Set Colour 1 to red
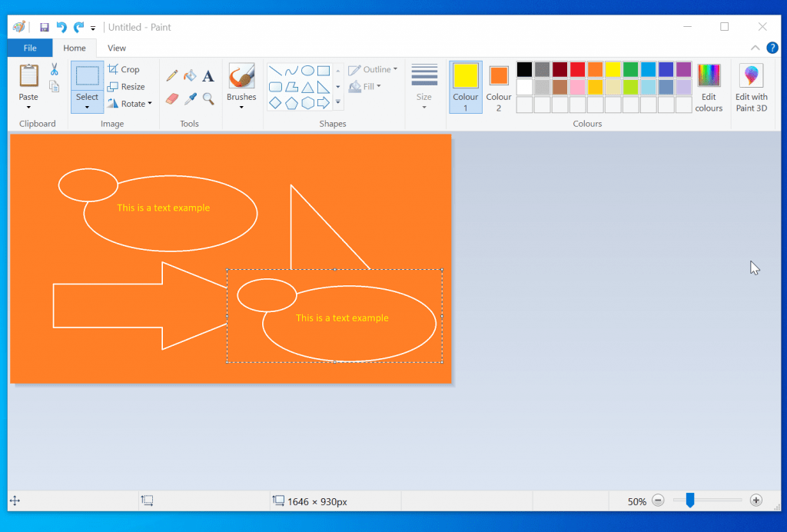The image size is (787, 532). coord(577,69)
